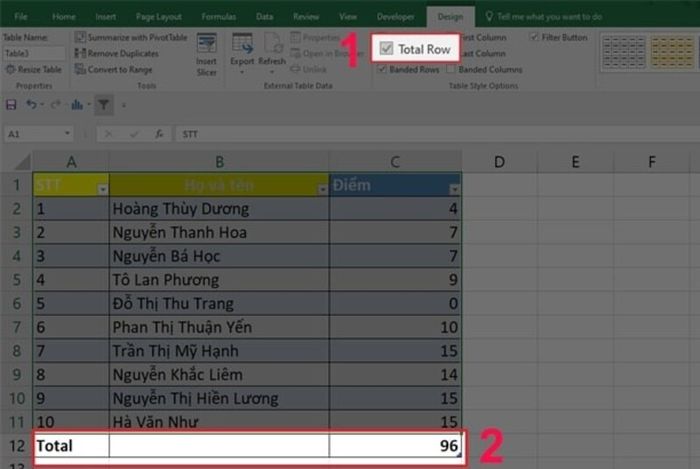The image size is (700, 469).
Task: Select column E header
Action: (575, 162)
